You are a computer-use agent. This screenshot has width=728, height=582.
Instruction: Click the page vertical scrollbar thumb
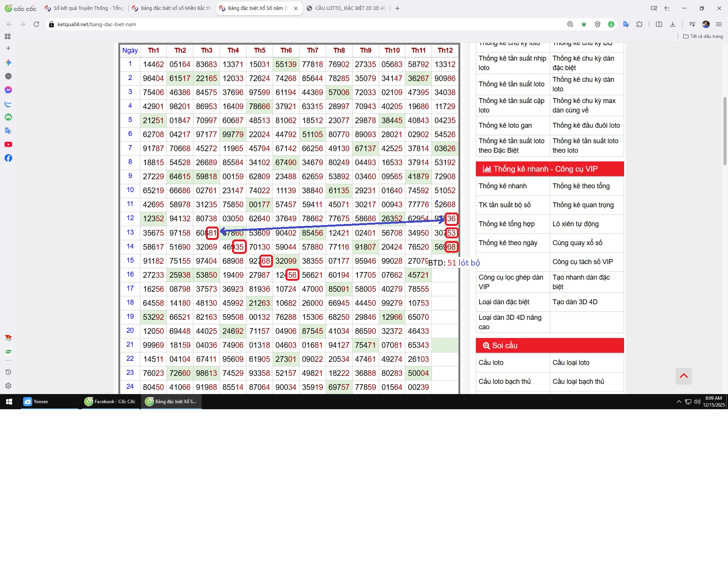click(725, 131)
